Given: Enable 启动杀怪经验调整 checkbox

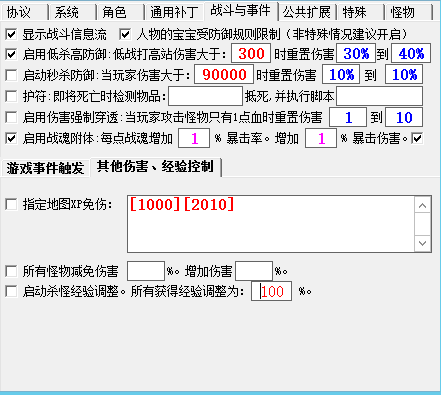Looking at the screenshot, I should 11,292.
